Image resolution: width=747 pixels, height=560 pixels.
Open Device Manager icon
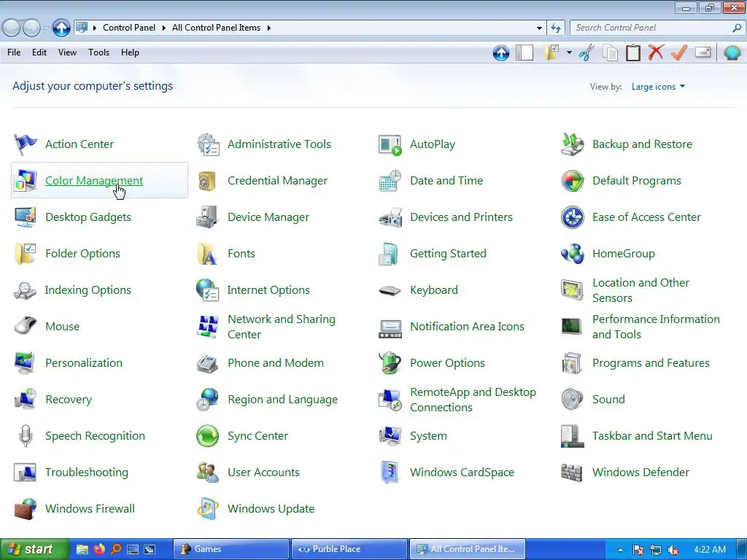click(207, 217)
